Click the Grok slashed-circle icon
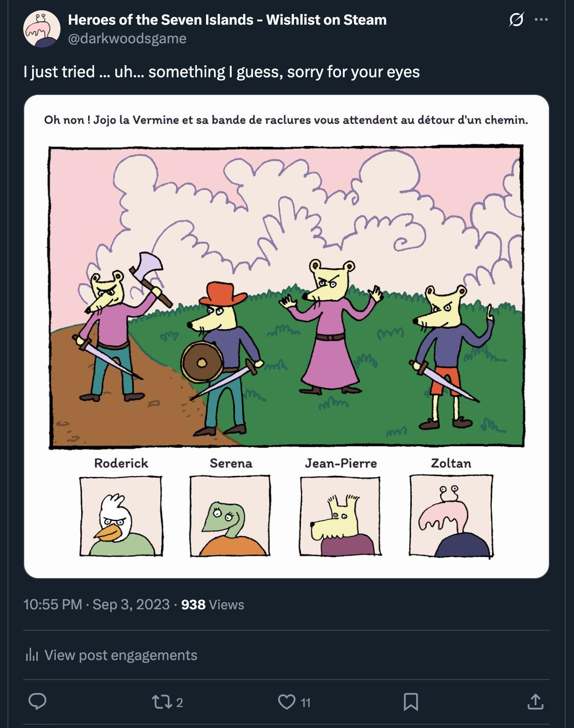Image resolution: width=574 pixels, height=728 pixels. (516, 20)
